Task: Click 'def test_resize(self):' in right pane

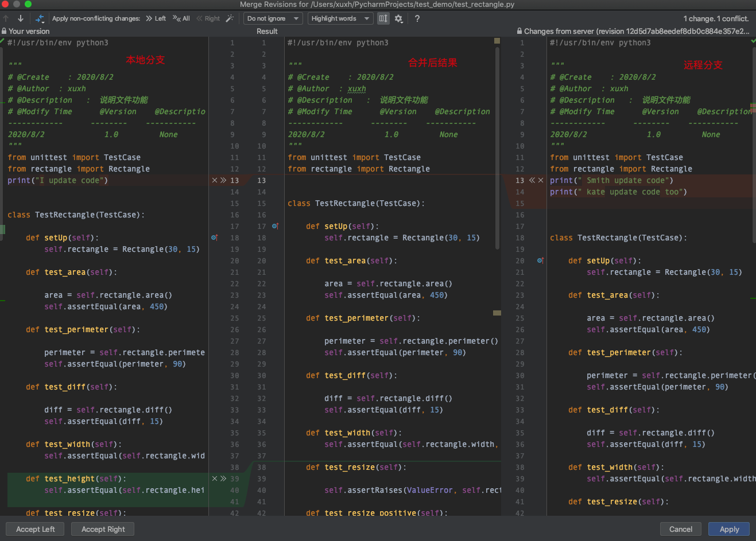Action: [x=618, y=501]
